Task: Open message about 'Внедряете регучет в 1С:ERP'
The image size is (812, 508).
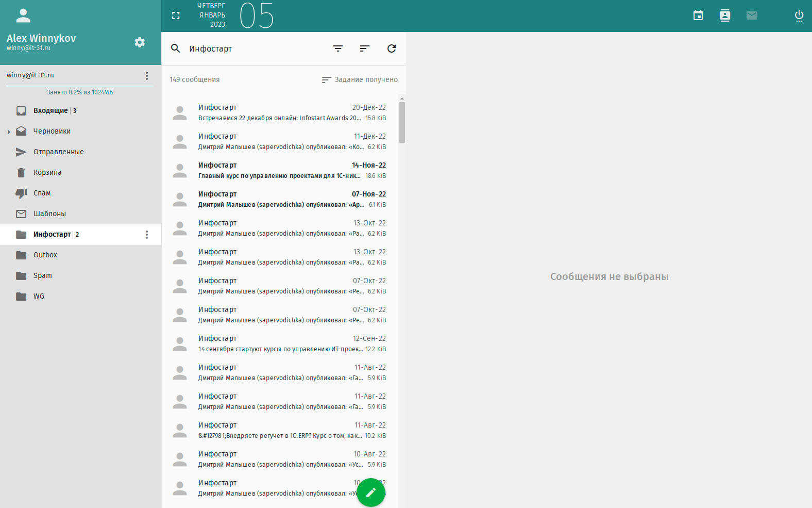Action: pos(280,430)
